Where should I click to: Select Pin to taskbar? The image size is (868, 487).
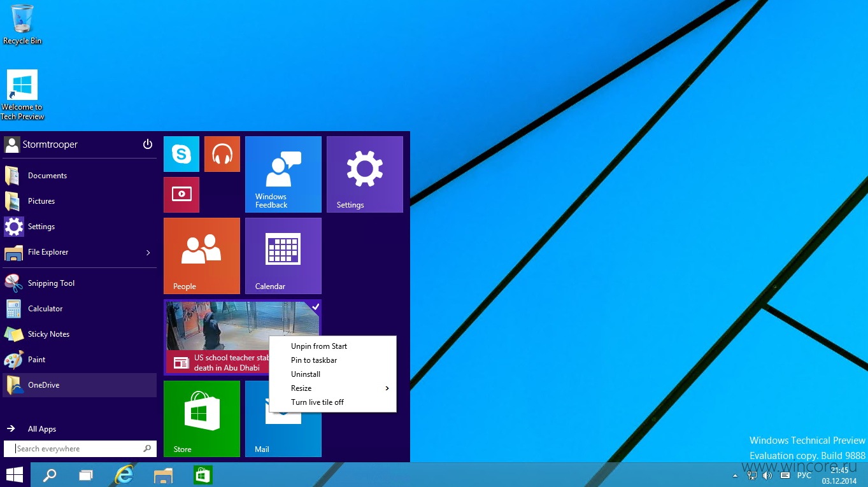click(333, 360)
